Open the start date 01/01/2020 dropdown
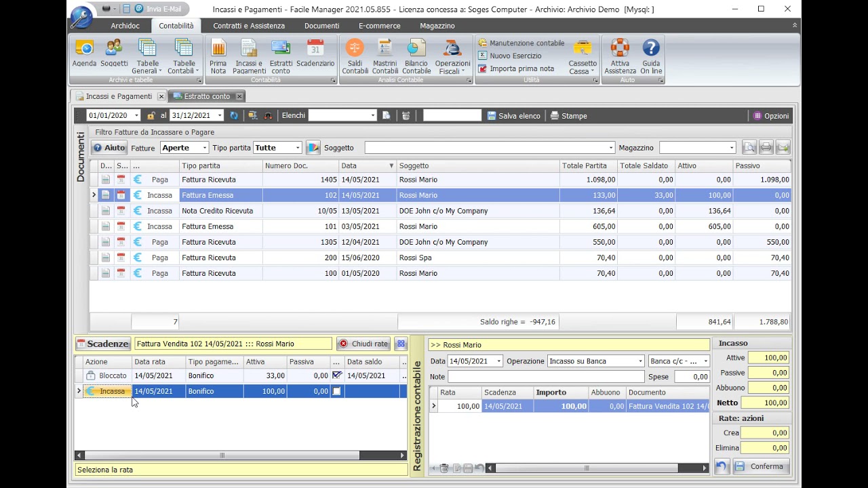868x488 pixels. pos(136,116)
